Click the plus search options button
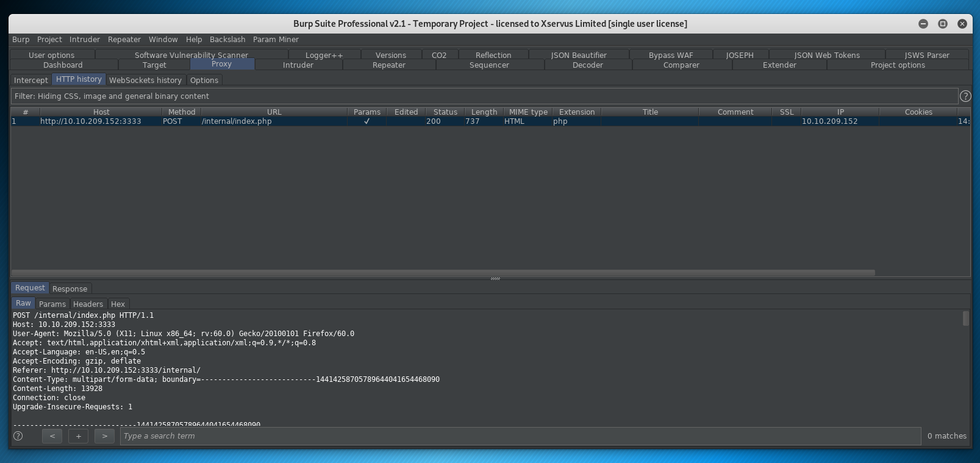Screen dimensions: 980x463 [x=78, y=436]
